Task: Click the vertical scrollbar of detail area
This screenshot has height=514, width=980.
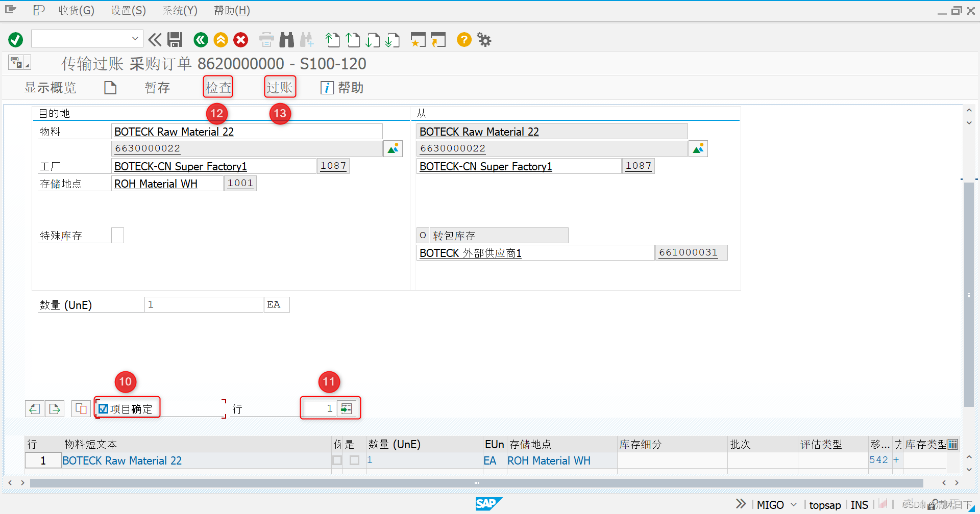Action: 969,295
